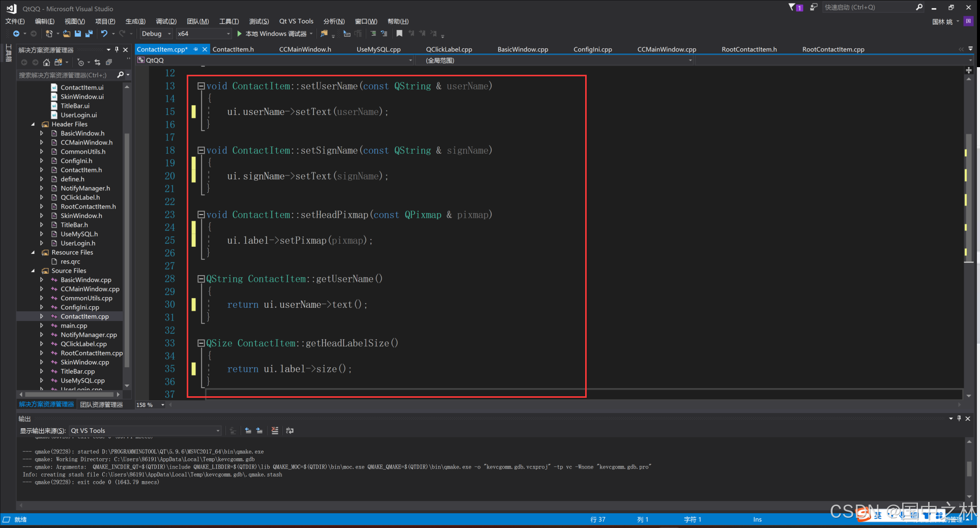Click the New Project toolbar icon
Viewport: 980px width, 528px height.
pyautogui.click(x=49, y=34)
